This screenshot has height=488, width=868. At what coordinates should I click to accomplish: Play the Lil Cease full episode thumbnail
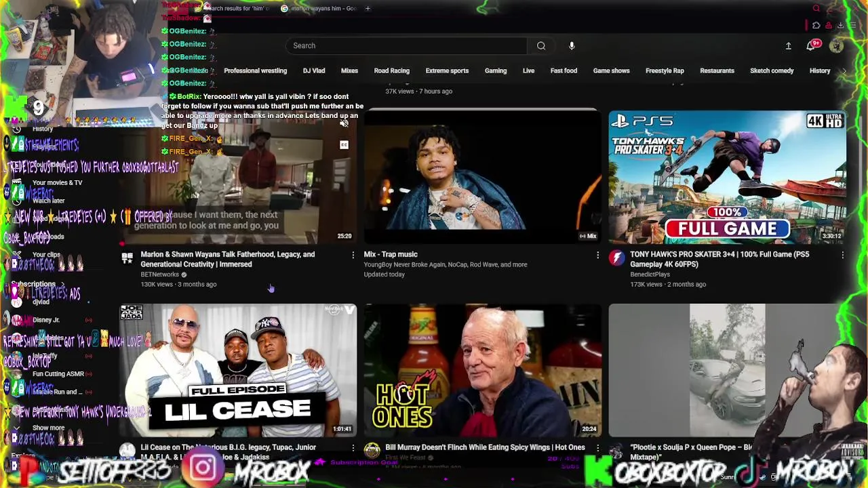pyautogui.click(x=238, y=370)
